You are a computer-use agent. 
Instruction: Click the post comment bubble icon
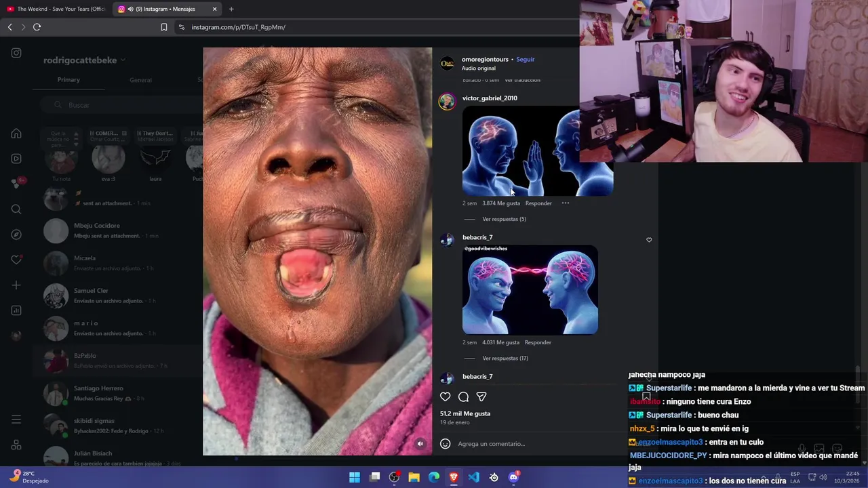pos(463,396)
